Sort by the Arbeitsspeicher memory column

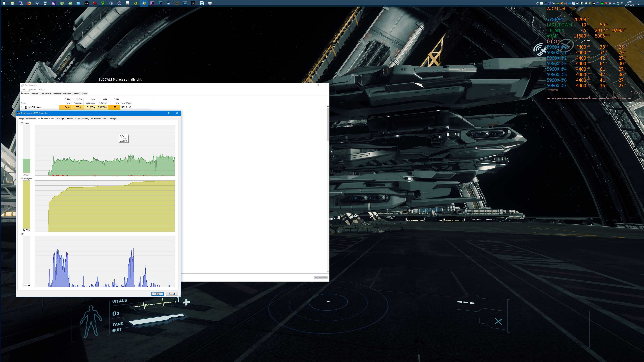pyautogui.click(x=78, y=101)
